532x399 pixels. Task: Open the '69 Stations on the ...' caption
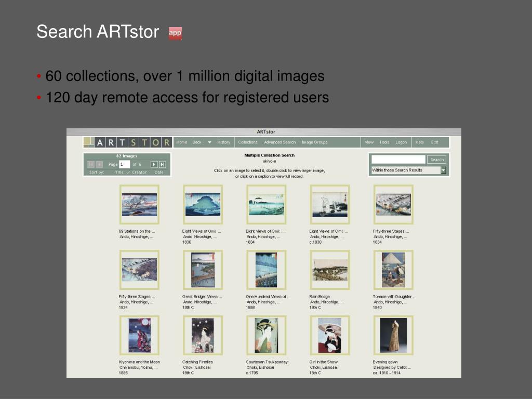pyautogui.click(x=137, y=231)
